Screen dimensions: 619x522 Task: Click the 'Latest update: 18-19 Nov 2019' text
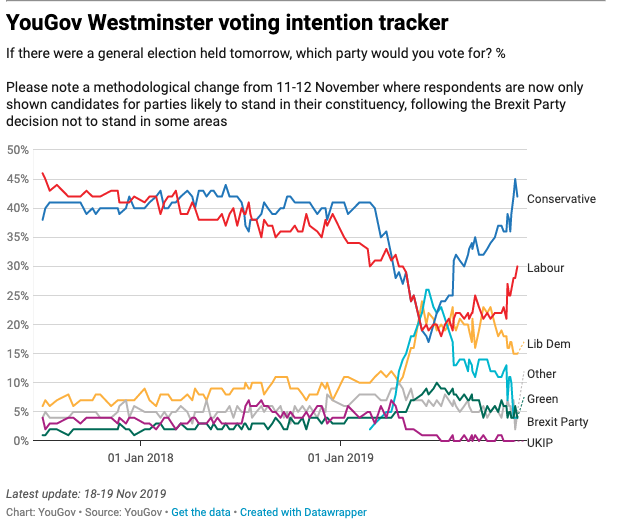click(x=86, y=494)
